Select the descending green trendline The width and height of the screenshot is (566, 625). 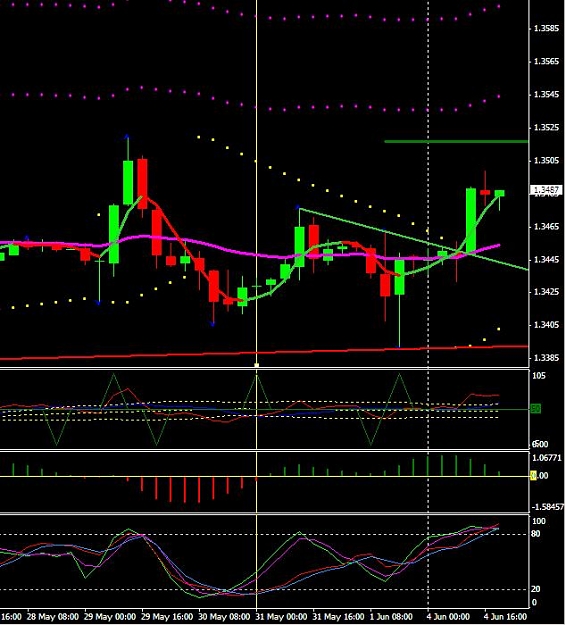pyautogui.click(x=414, y=239)
